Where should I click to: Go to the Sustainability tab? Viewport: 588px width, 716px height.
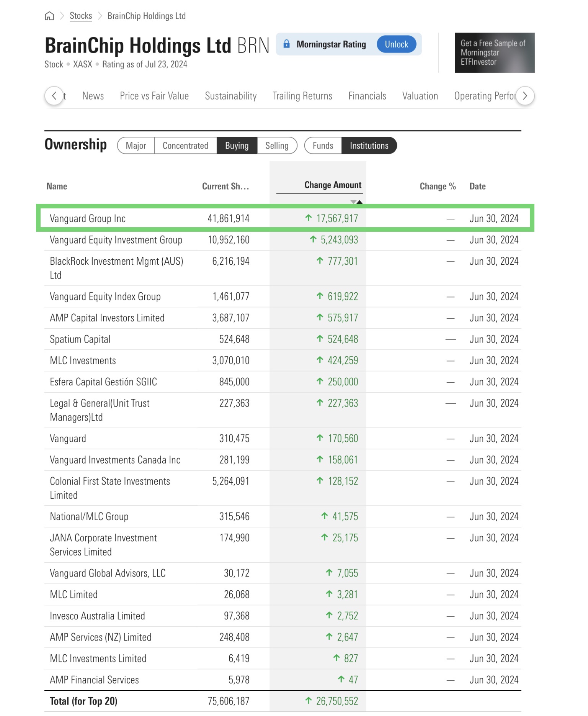click(231, 96)
